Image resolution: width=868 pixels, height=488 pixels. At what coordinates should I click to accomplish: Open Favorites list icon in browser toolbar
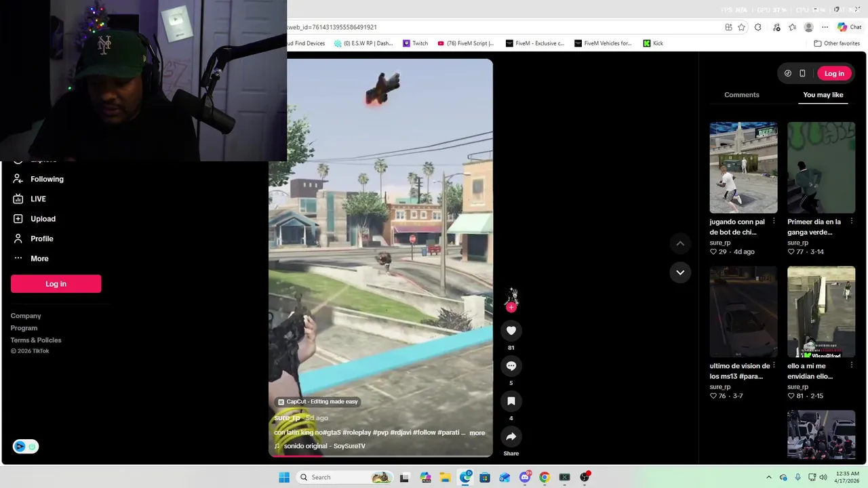[x=792, y=27]
